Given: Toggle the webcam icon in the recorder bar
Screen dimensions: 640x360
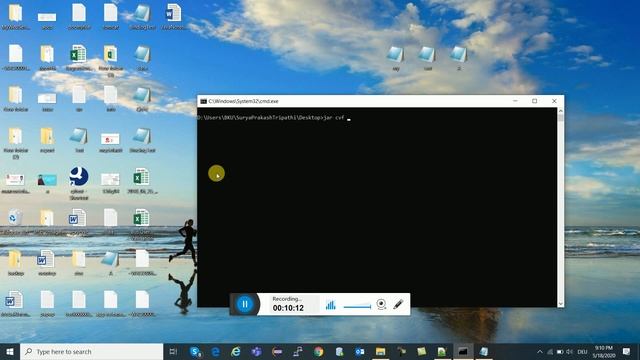Looking at the screenshot, I should [x=381, y=304].
